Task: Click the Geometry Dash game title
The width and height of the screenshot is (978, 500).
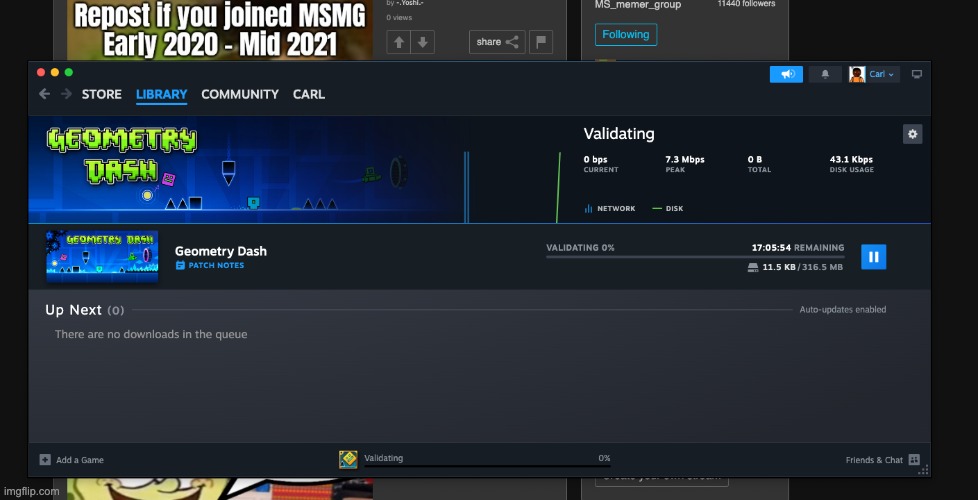Action: coord(221,251)
